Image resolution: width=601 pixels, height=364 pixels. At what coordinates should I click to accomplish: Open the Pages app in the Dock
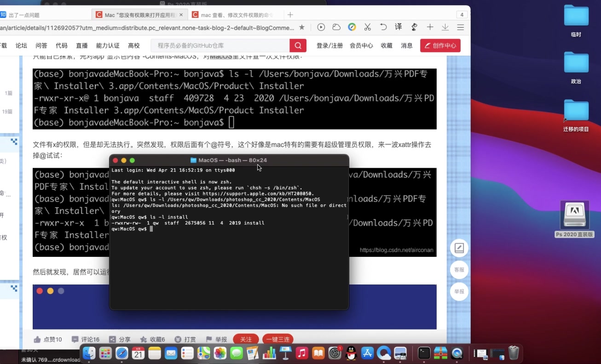click(x=253, y=353)
